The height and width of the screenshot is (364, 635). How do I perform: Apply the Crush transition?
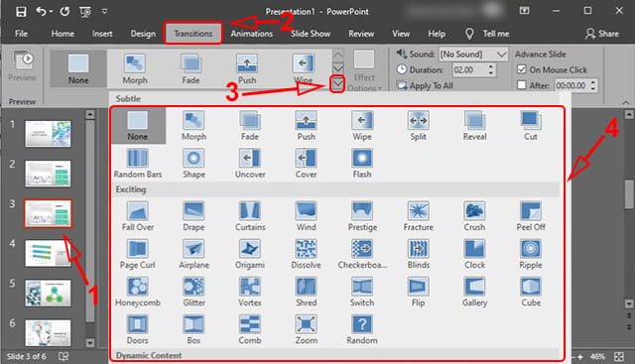[x=474, y=216]
